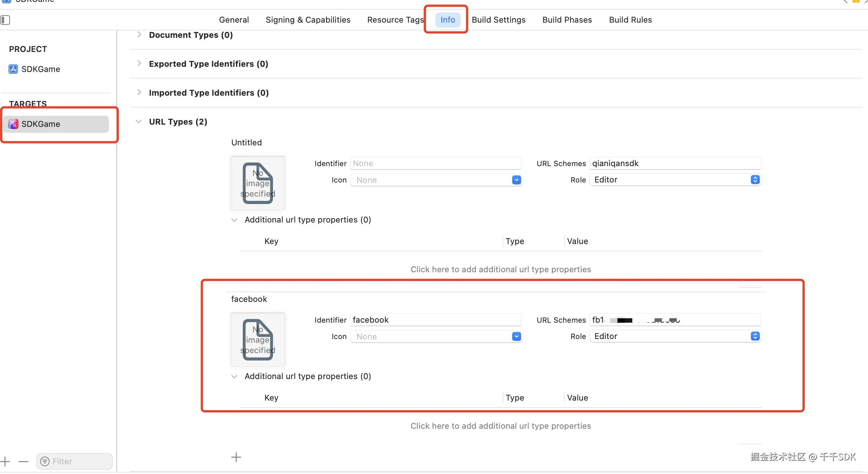Open Role dropdown for qianiqansdk scheme
868x474 pixels.
click(755, 180)
